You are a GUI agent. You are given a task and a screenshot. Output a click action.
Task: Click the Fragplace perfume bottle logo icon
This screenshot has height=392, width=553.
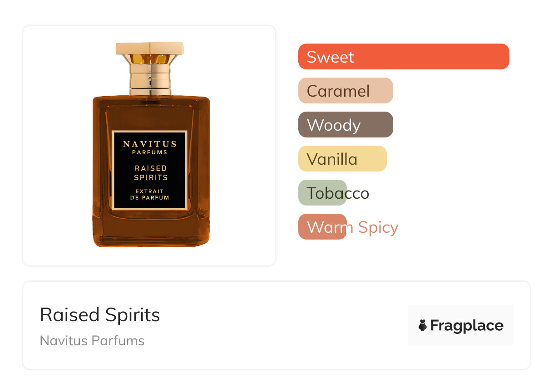click(x=423, y=325)
